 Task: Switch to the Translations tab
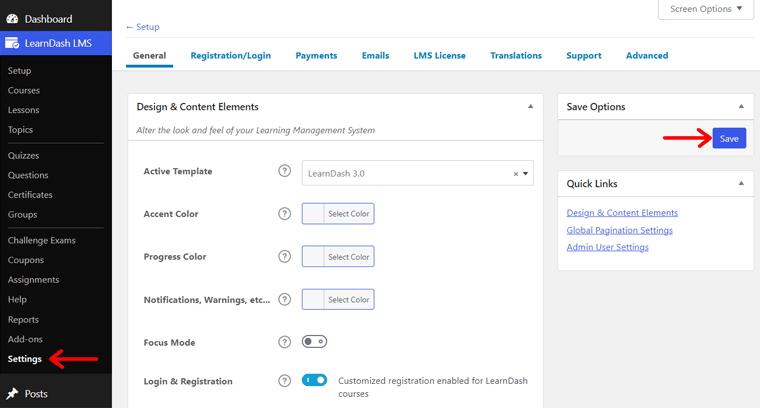[x=516, y=56]
